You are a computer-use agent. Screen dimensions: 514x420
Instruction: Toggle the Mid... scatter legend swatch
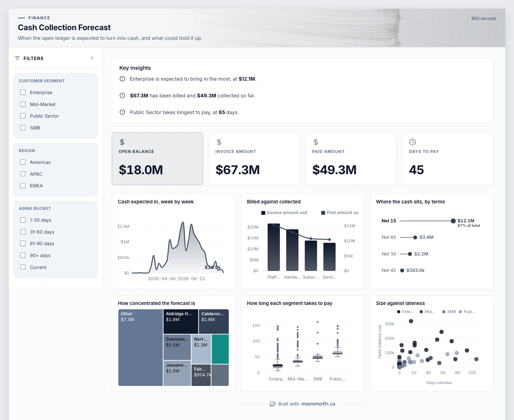[421, 312]
